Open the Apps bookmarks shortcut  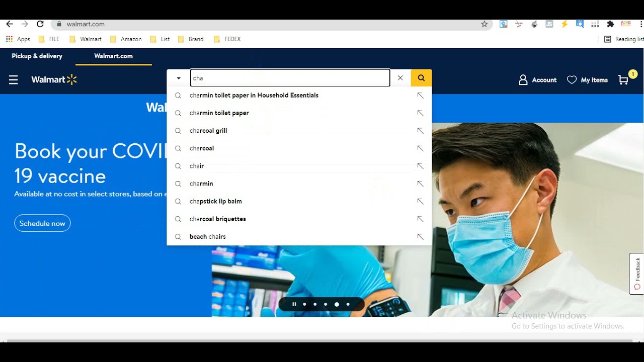(x=18, y=39)
